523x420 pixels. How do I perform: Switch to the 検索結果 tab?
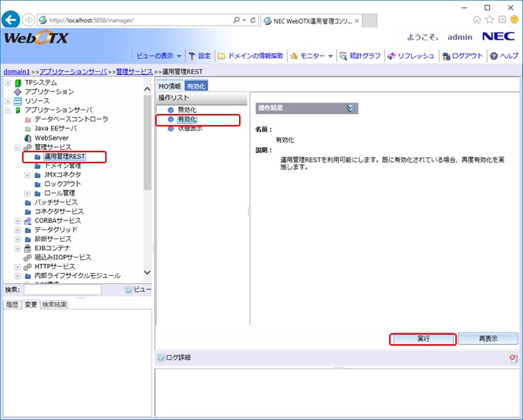(x=54, y=305)
